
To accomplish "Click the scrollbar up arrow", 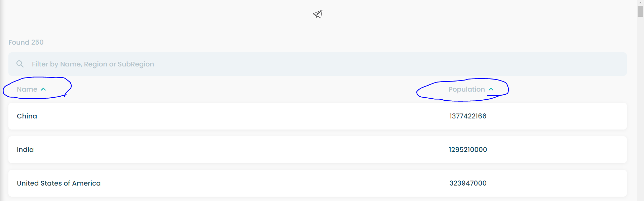I will pos(640,2).
